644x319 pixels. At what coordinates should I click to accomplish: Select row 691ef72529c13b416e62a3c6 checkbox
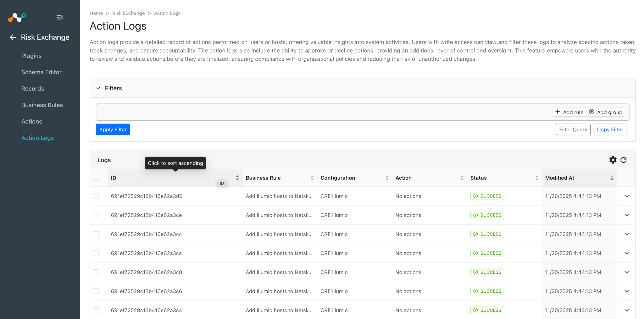tap(96, 291)
